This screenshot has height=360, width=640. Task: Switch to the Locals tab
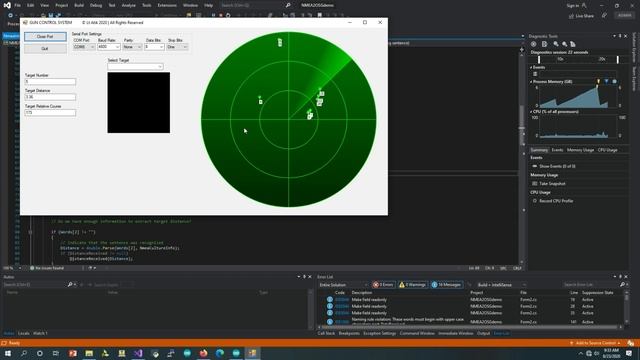click(x=24, y=333)
